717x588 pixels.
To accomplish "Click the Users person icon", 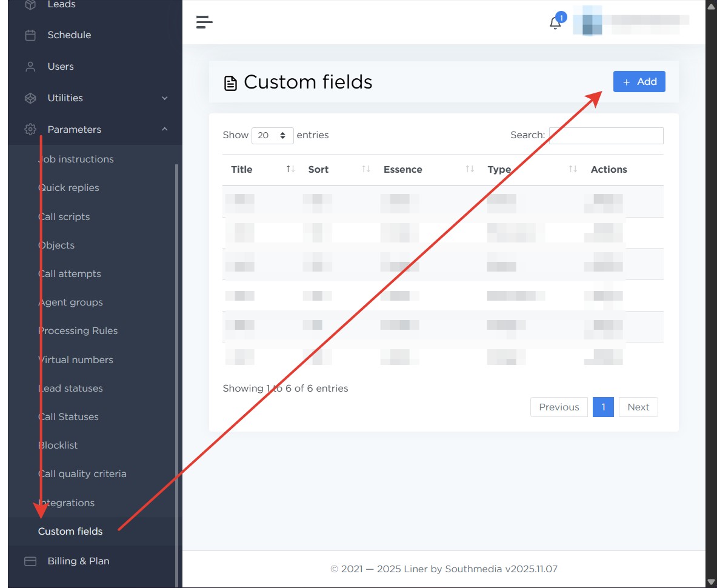I will coord(30,67).
